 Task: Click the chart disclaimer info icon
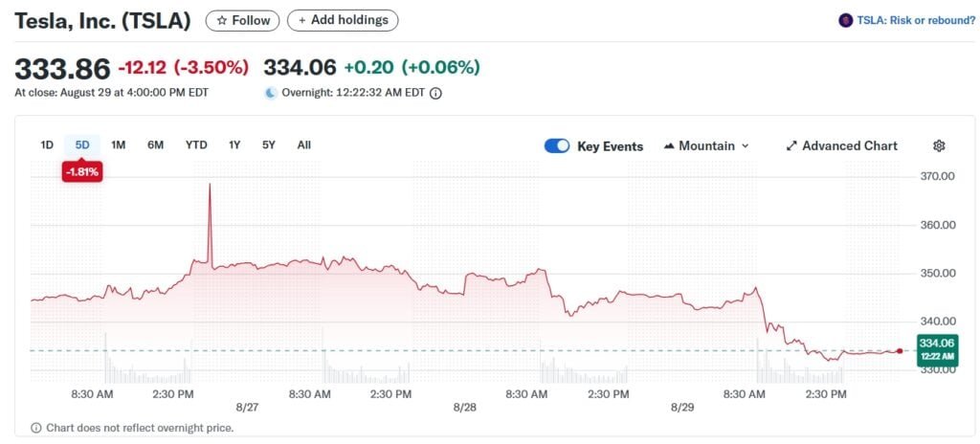point(36,428)
